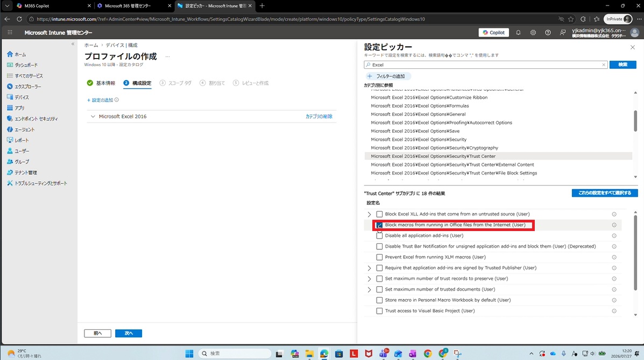Click the account avatar icon

coord(634,32)
